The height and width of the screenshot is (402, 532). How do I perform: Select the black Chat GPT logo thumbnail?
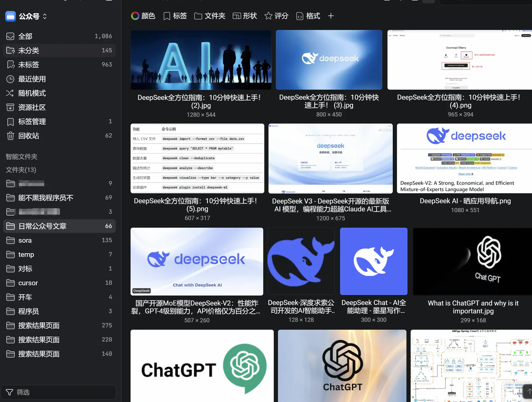pos(472,262)
